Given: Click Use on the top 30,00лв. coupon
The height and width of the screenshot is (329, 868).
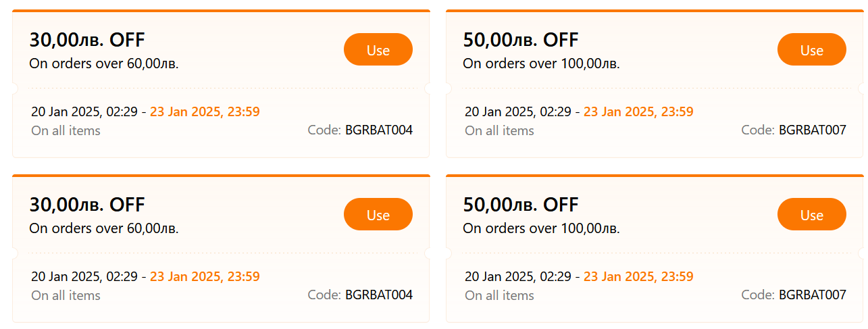Looking at the screenshot, I should [378, 50].
